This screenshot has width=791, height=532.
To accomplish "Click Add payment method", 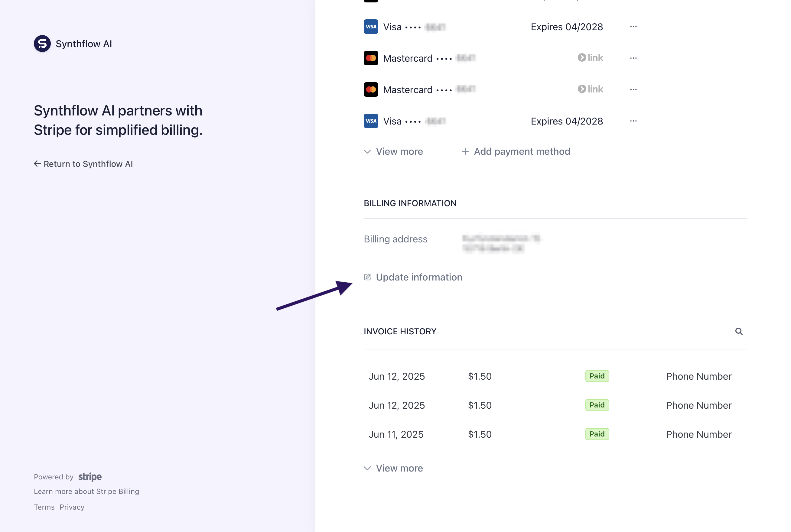I will point(516,151).
